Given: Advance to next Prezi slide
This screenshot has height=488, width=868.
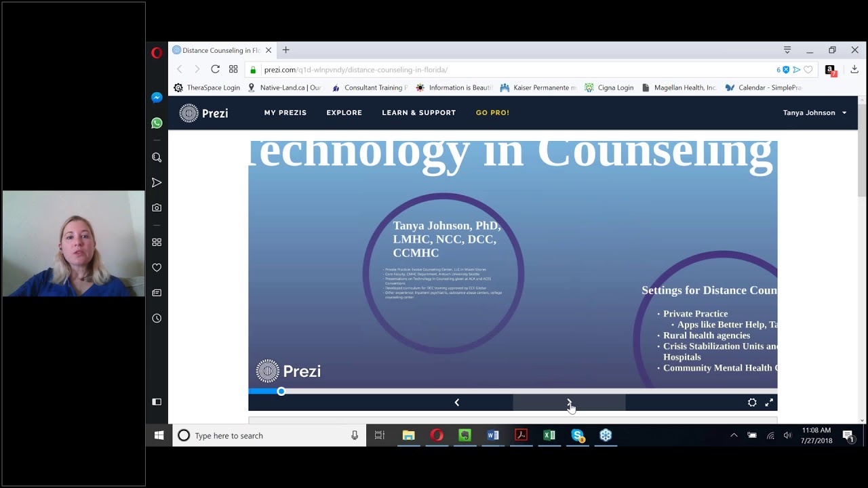Looking at the screenshot, I should coord(569,403).
